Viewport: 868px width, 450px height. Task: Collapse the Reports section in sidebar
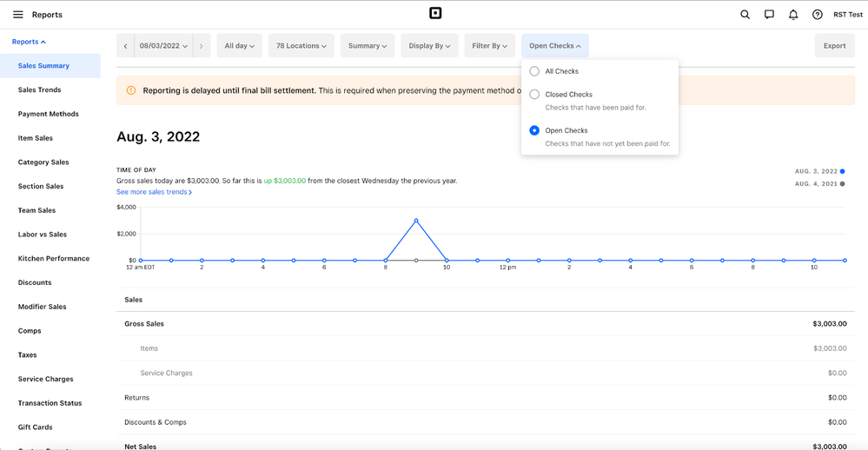29,42
